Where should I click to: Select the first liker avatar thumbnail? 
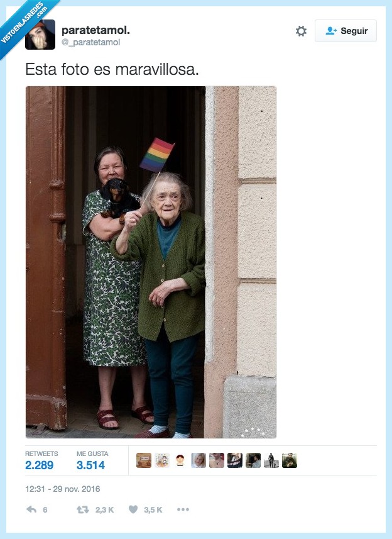144,460
